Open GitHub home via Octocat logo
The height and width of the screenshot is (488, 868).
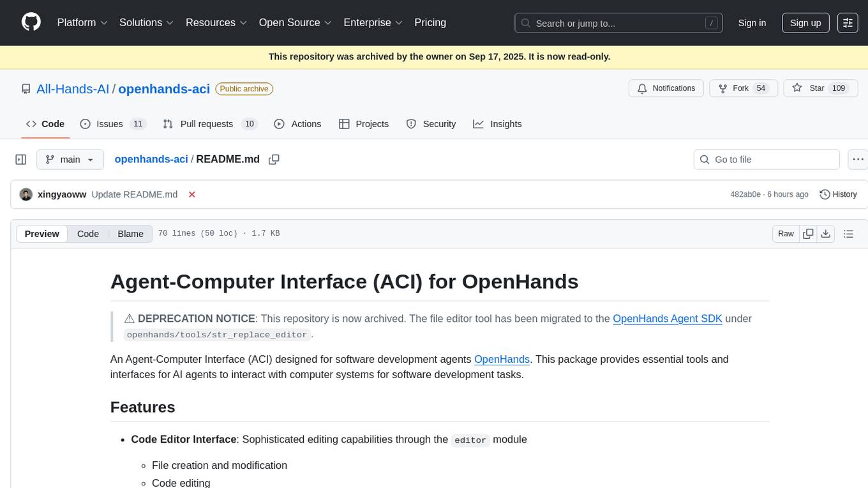31,22
